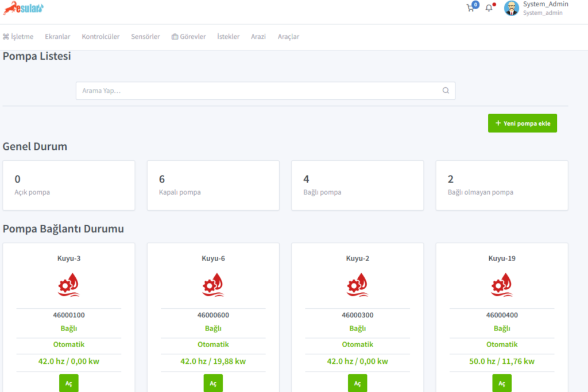Select the Kuyu-2 pump icon
The image size is (588, 392).
[x=357, y=285]
